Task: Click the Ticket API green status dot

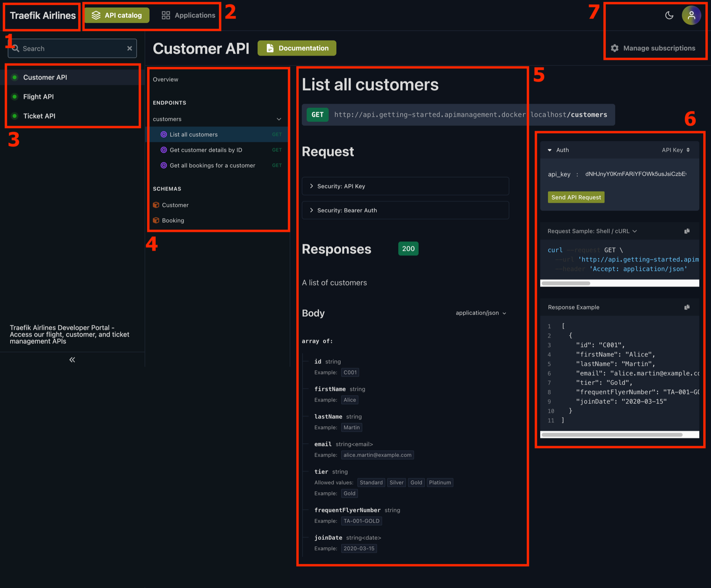Action: pyautogui.click(x=14, y=116)
